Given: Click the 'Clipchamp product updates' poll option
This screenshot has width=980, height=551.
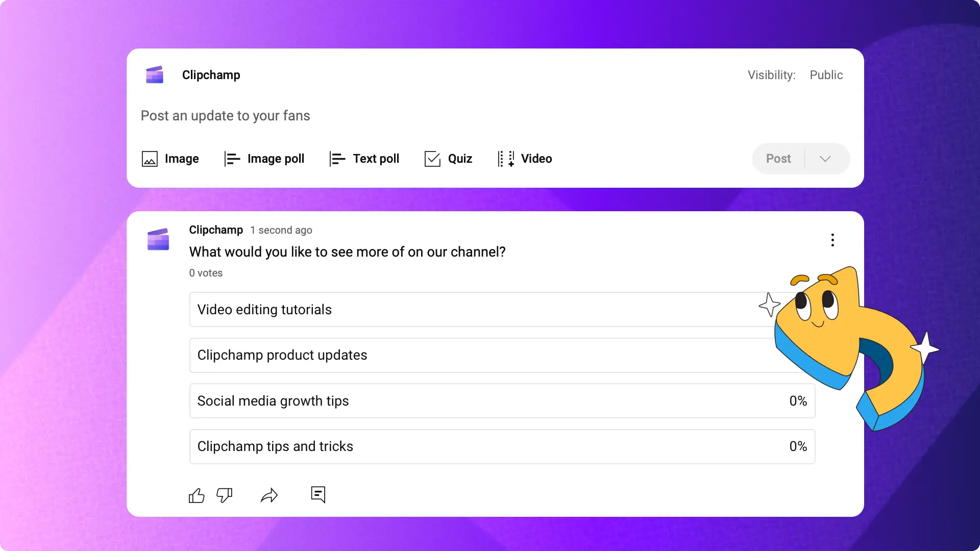Looking at the screenshot, I should click(501, 355).
